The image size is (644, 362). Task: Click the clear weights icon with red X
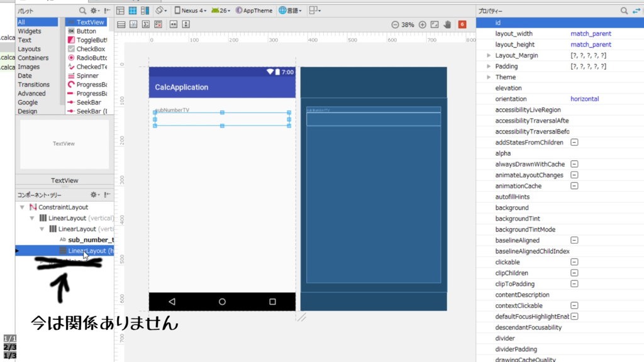point(158,25)
